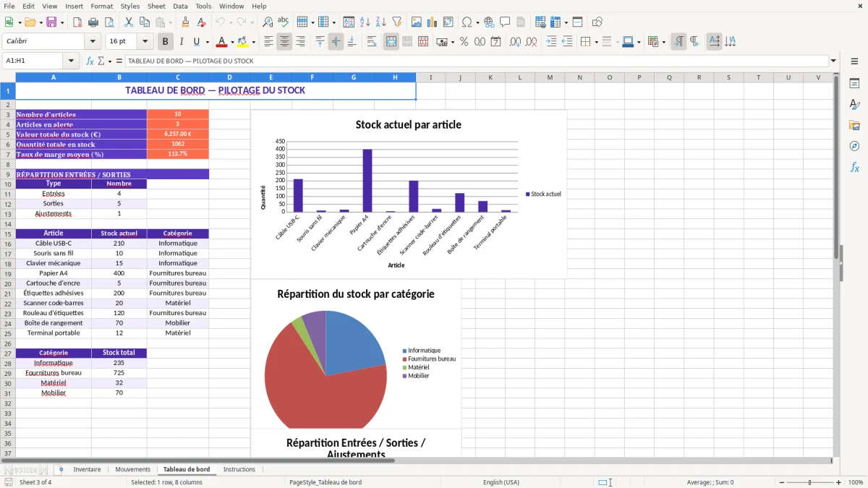
Task: Click the formula input line
Action: coord(477,61)
